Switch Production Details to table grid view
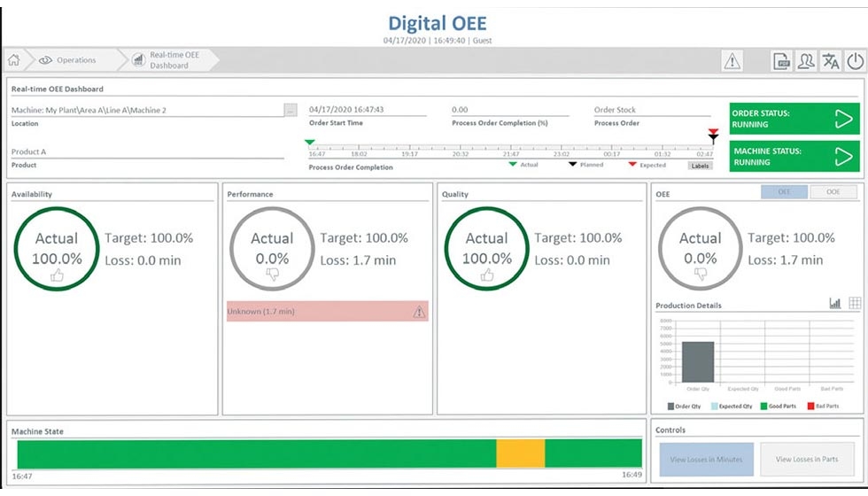This screenshot has width=868, height=496. [x=855, y=303]
